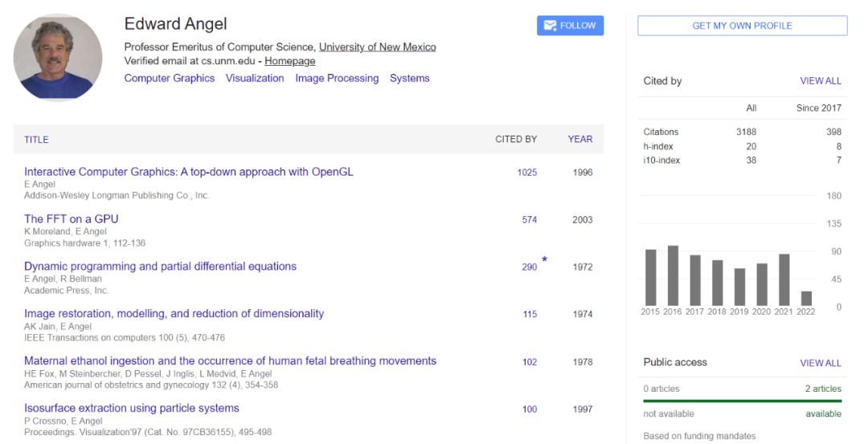868x444 pixels.
Task: Click Edward Angel's profile photo
Action: coord(58,57)
